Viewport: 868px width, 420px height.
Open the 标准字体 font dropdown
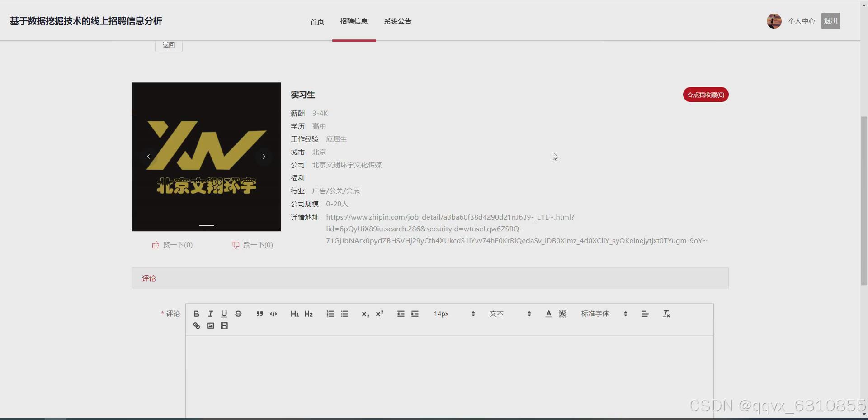tap(604, 314)
